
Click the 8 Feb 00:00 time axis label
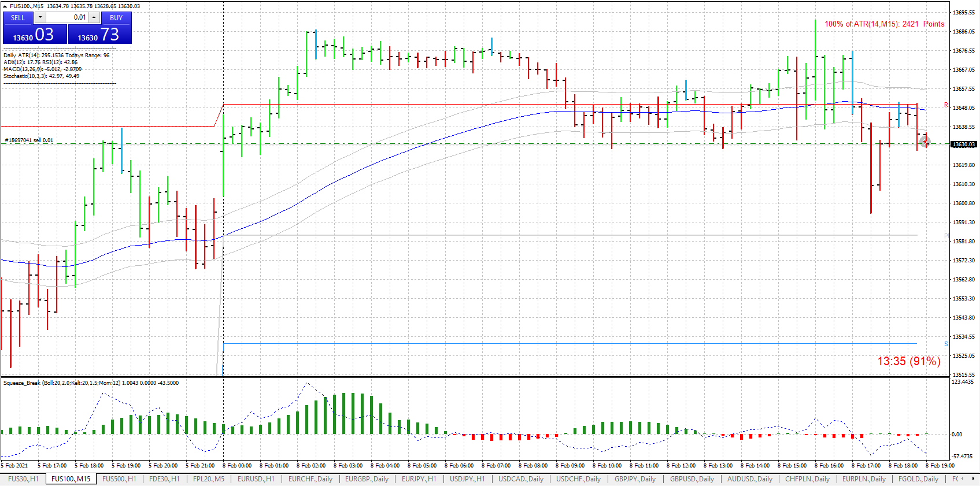tap(237, 466)
